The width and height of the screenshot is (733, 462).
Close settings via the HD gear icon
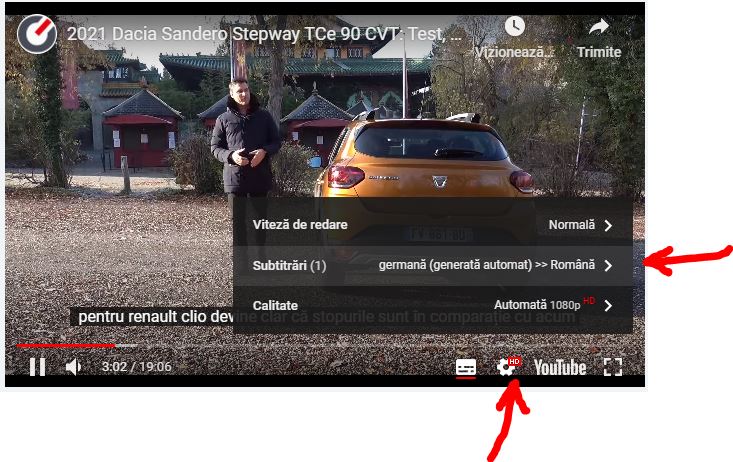click(508, 367)
